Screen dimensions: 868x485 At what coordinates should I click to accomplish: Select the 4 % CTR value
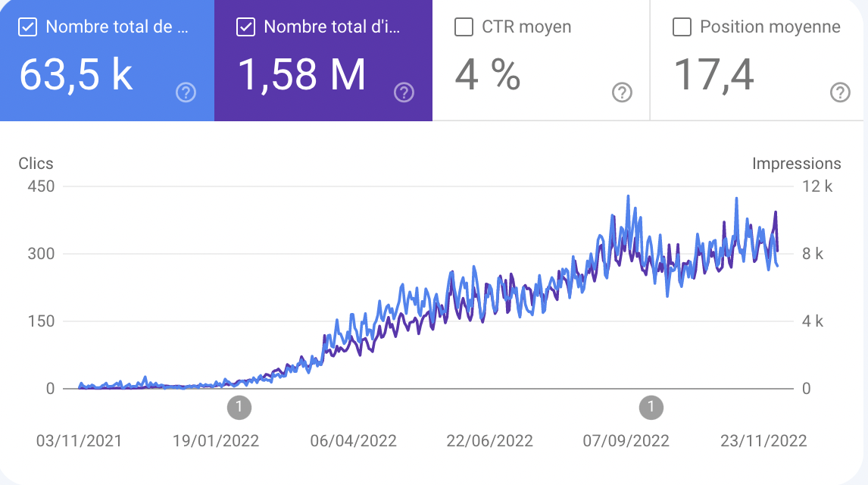[488, 75]
